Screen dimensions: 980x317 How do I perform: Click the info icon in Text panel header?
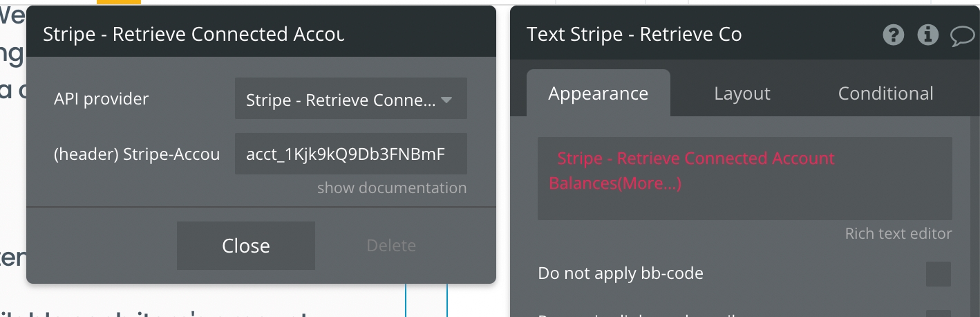point(927,35)
